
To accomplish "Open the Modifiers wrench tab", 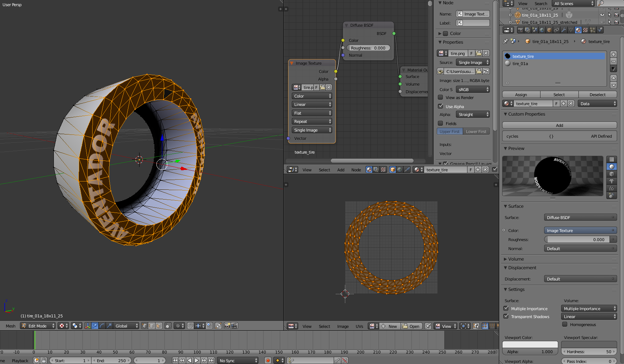I will 564,30.
